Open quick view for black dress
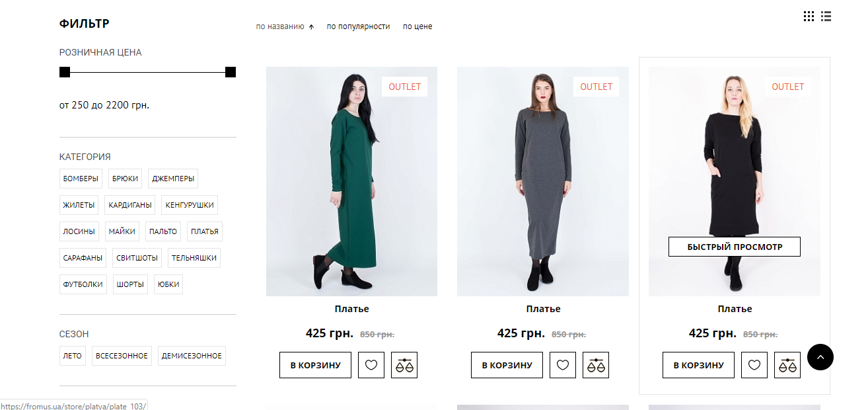 (x=735, y=247)
